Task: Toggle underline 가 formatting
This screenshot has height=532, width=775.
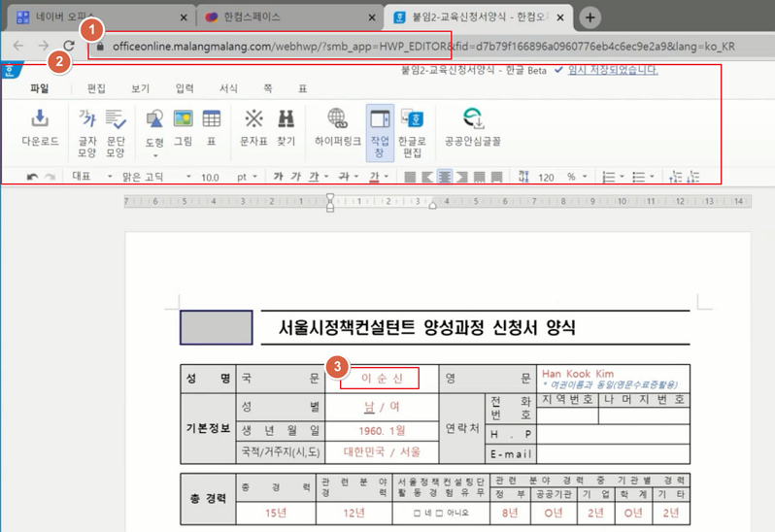Action: coord(314,177)
